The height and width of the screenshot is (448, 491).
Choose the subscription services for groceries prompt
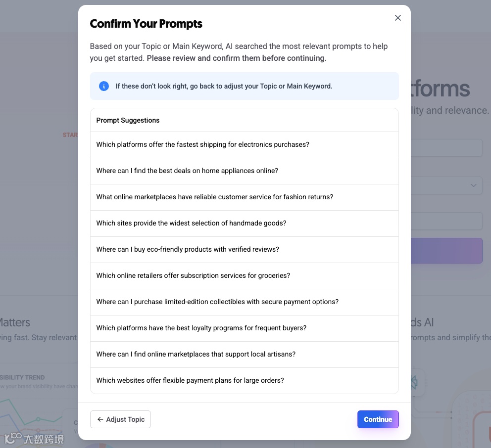[x=193, y=276]
